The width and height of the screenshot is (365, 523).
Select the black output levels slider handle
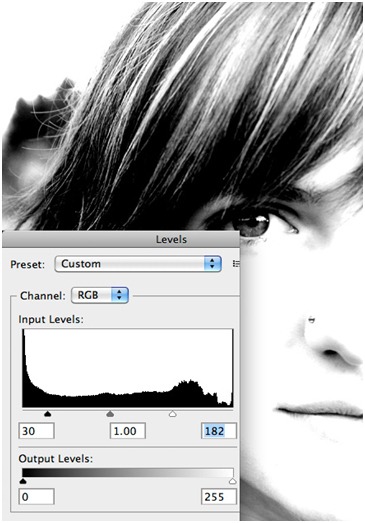click(23, 481)
